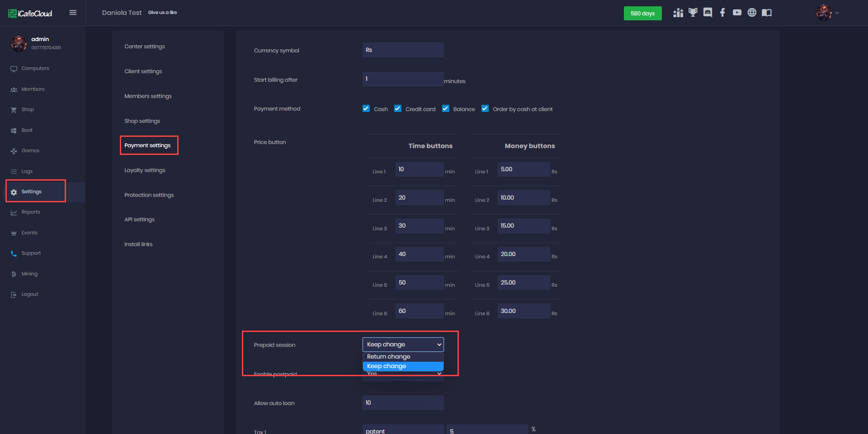This screenshot has width=868, height=434.
Task: Click the globe language icon
Action: coord(752,13)
